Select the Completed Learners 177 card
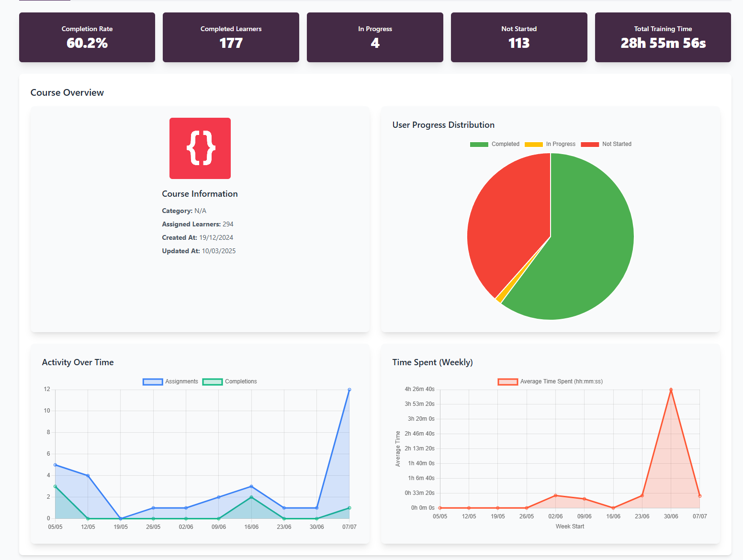 (x=231, y=37)
